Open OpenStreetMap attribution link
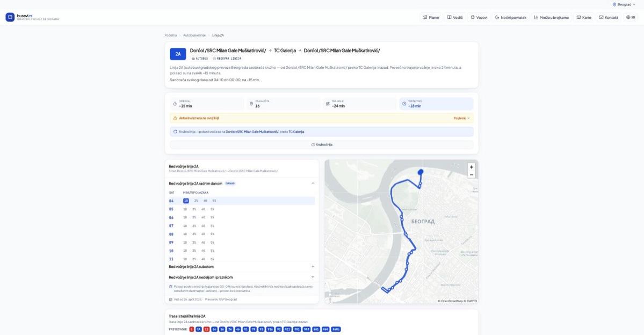Viewport: 644px width, 335px height. (452, 301)
